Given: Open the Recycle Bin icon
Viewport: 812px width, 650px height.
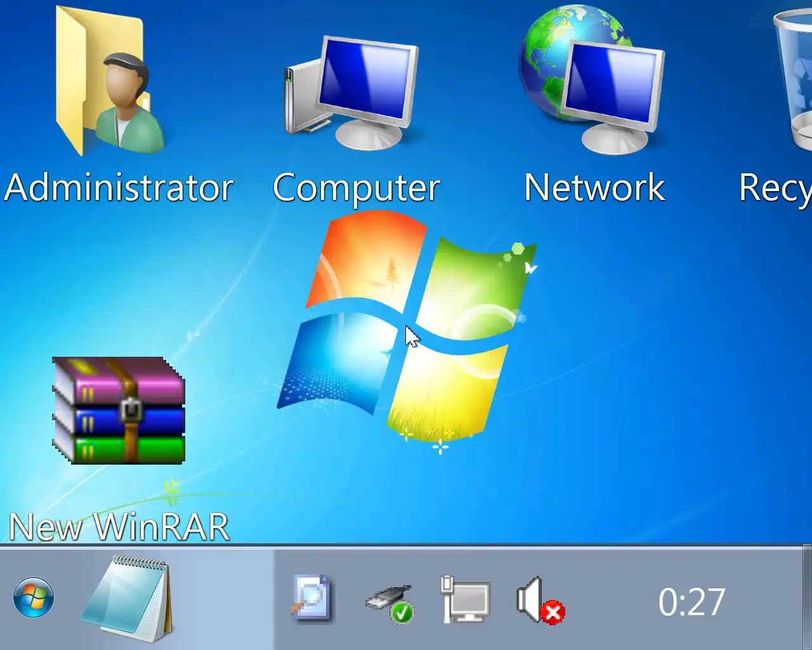Looking at the screenshot, I should point(793,79).
